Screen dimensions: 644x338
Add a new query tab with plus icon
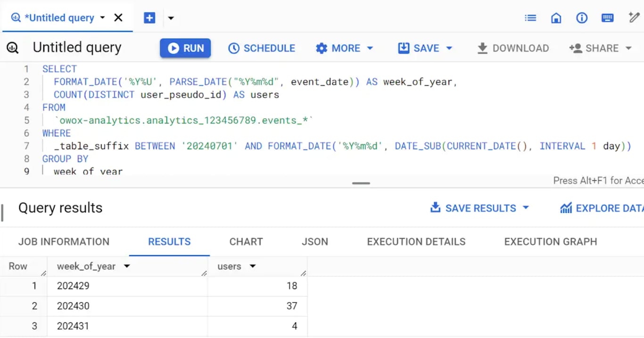coord(149,18)
